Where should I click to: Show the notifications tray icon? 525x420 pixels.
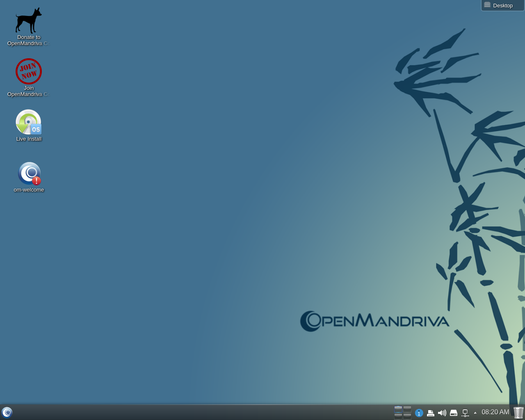pos(419,413)
